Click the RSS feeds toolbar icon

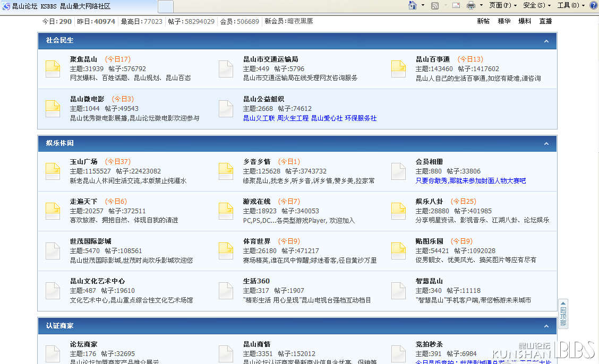[x=435, y=5]
